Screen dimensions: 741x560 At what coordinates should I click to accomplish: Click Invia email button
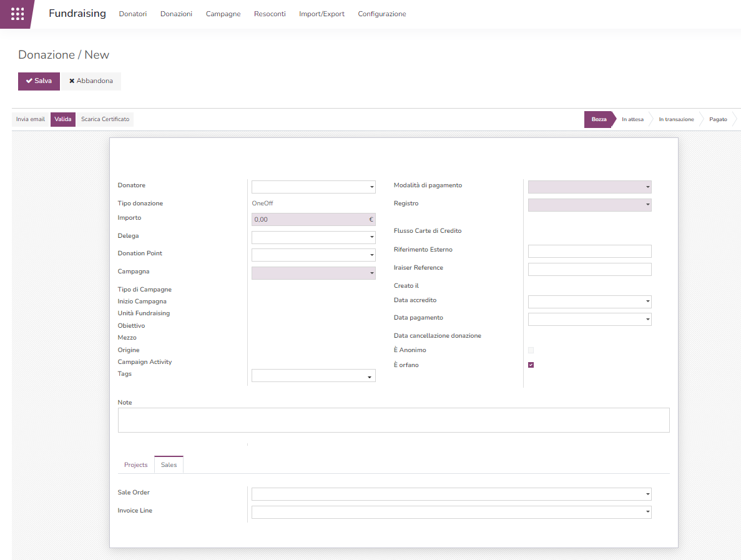(31, 119)
